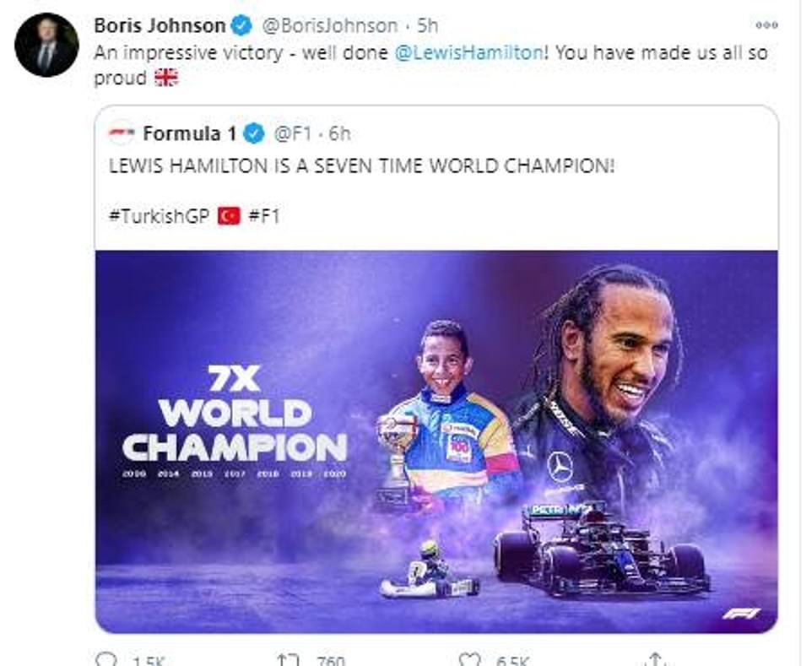Click the quoted tweet's seven time champion text
The width and height of the screenshot is (812, 666).
point(361,166)
